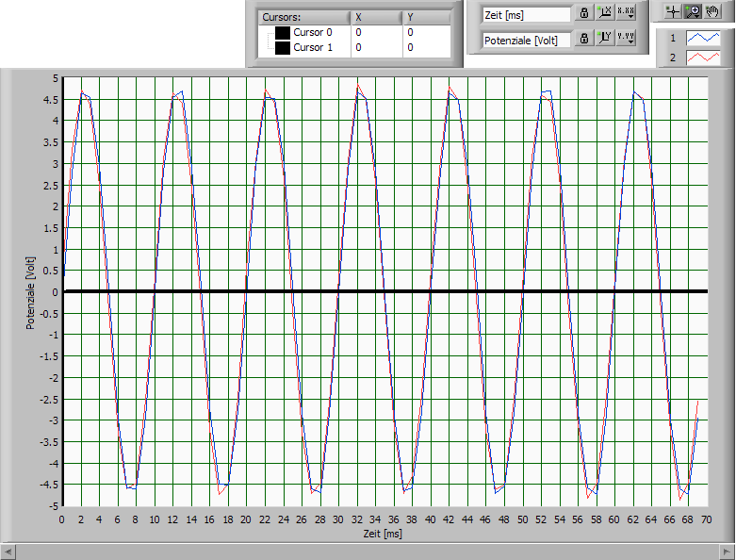736x560 pixels.
Task: Activate the pan hand tool
Action: (712, 11)
